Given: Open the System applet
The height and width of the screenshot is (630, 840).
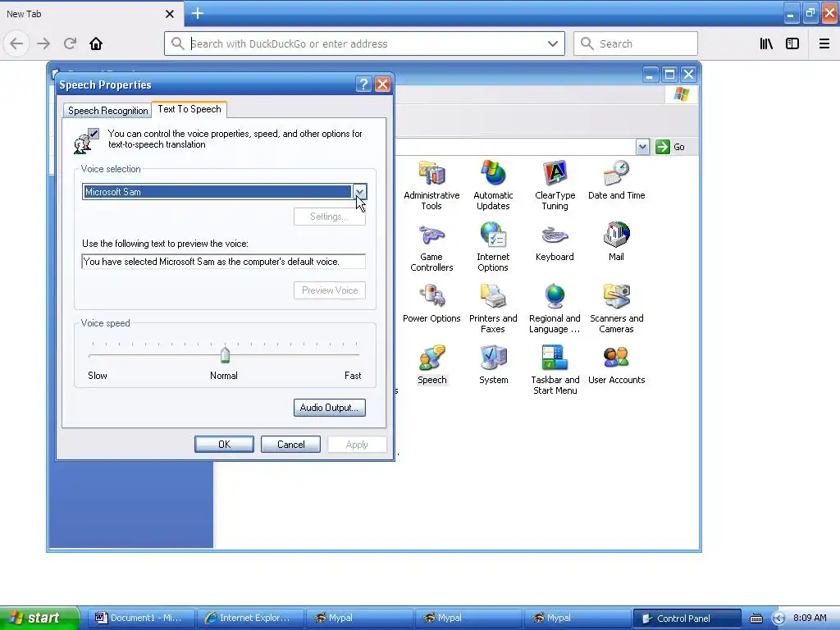Looking at the screenshot, I should point(493,365).
